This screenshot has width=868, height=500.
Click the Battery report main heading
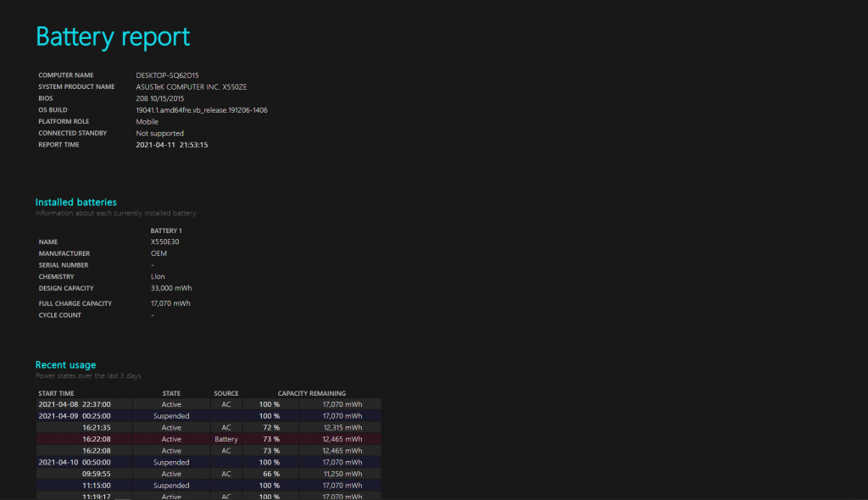(x=113, y=36)
